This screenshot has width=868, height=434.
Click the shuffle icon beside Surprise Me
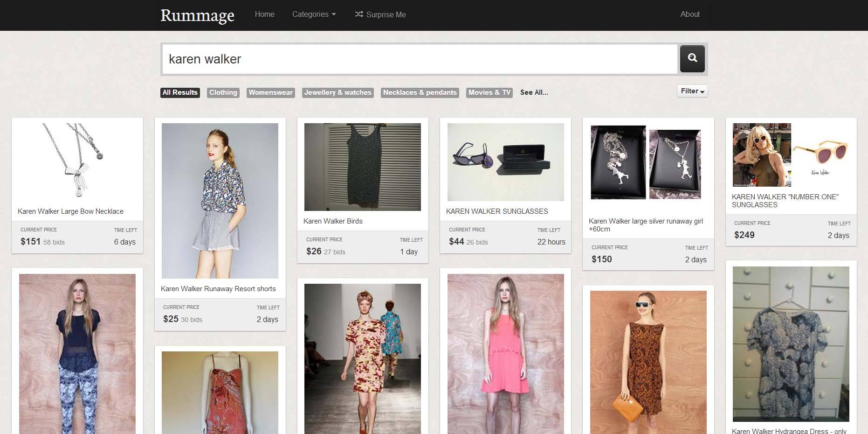[359, 14]
